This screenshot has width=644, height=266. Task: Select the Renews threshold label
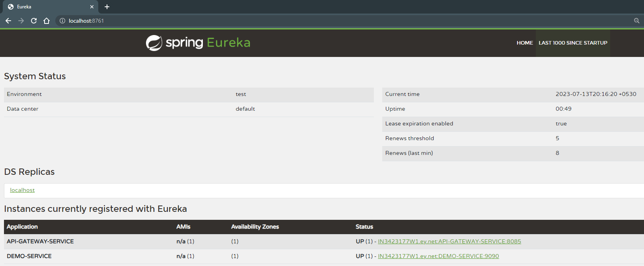tap(410, 139)
